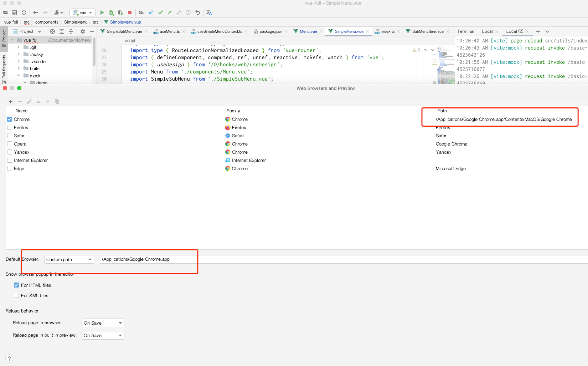The height and width of the screenshot is (366, 588).
Task: Click the red Stop button
Action: [130, 12]
